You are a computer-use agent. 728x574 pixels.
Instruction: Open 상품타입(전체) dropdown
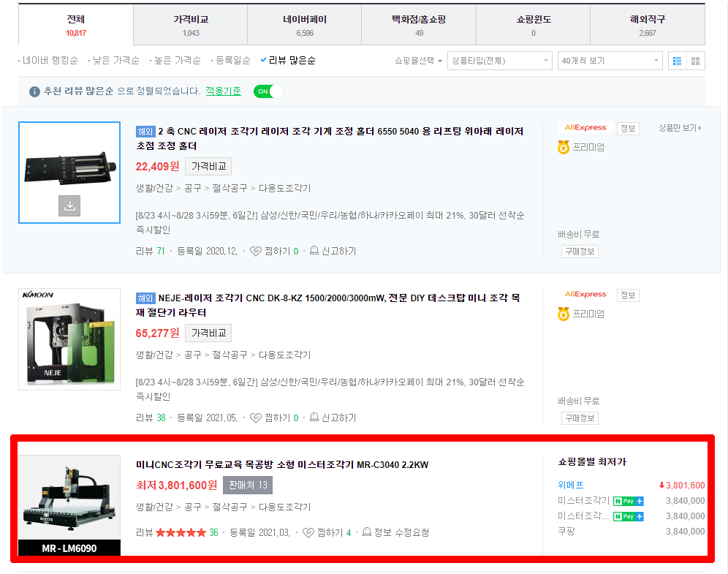499,61
